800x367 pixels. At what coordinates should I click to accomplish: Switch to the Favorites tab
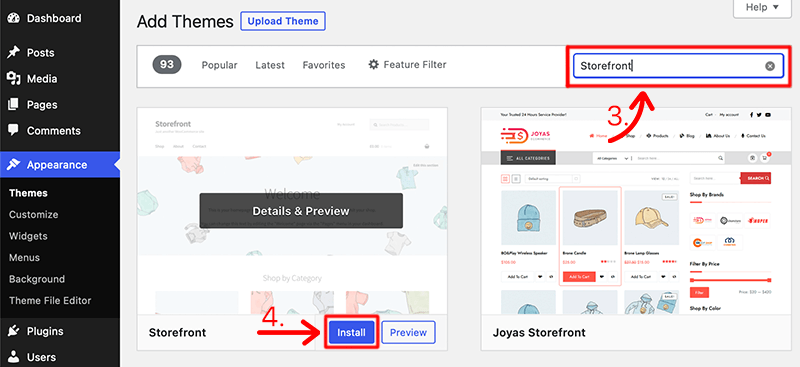click(324, 65)
